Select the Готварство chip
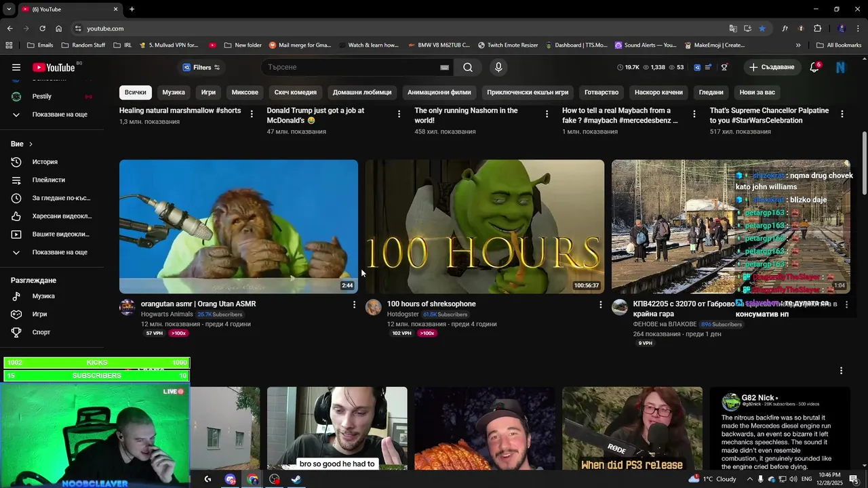Image resolution: width=868 pixels, height=488 pixels. 601,92
